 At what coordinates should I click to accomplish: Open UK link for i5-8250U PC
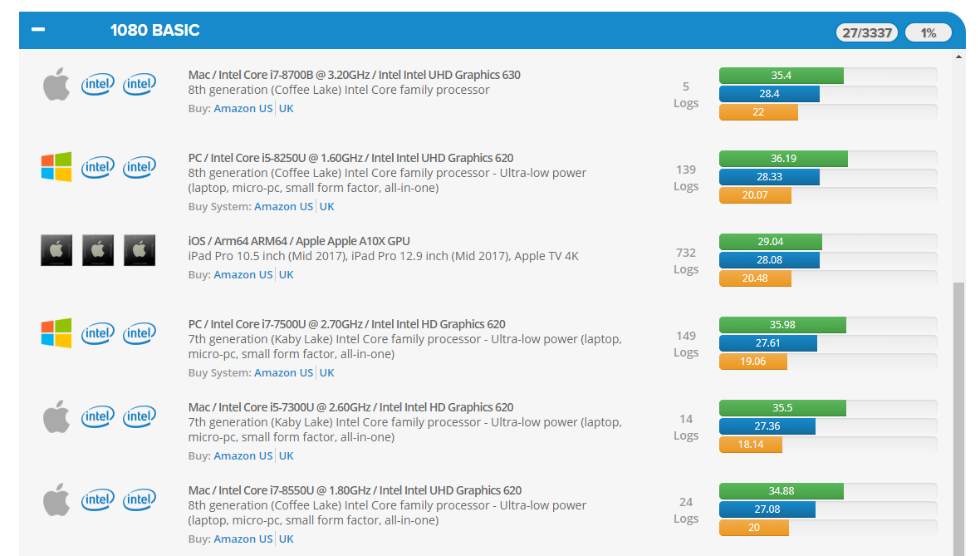327,206
